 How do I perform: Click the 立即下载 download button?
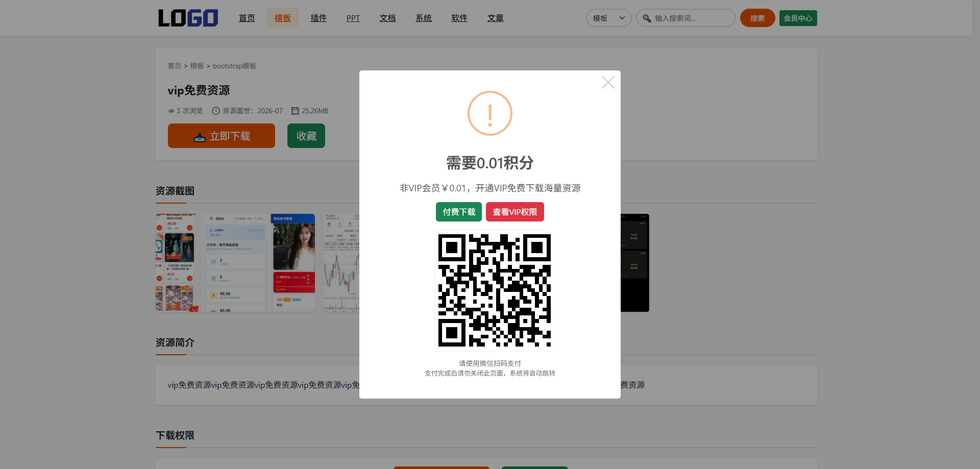click(222, 136)
